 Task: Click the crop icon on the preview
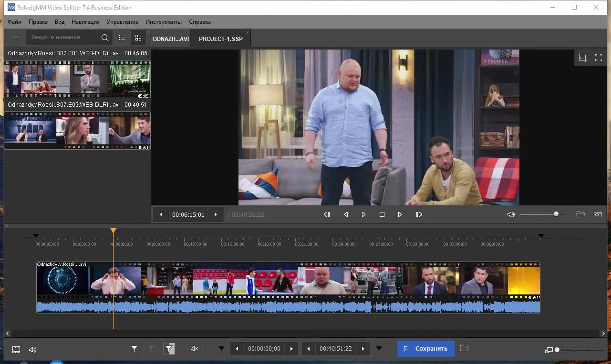click(582, 58)
